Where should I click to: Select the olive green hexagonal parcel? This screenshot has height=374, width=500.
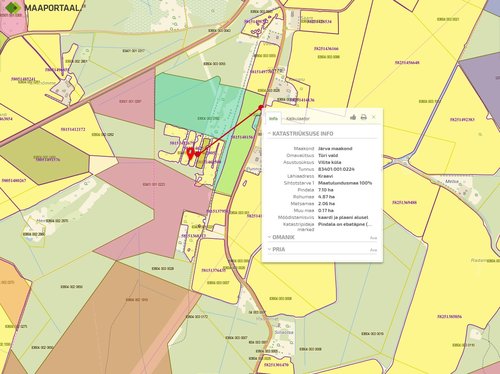point(45,157)
